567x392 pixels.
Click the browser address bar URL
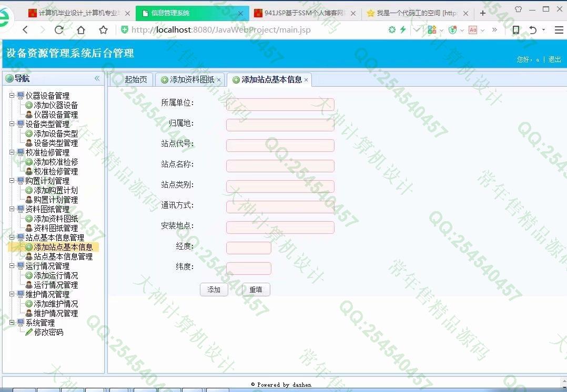[220, 29]
